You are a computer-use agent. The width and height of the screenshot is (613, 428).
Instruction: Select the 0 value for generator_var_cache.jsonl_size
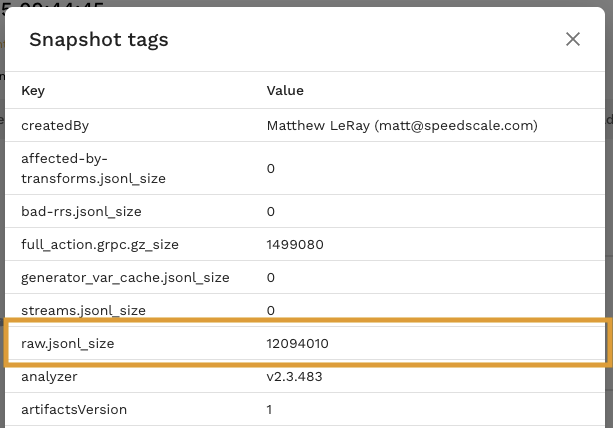271,278
